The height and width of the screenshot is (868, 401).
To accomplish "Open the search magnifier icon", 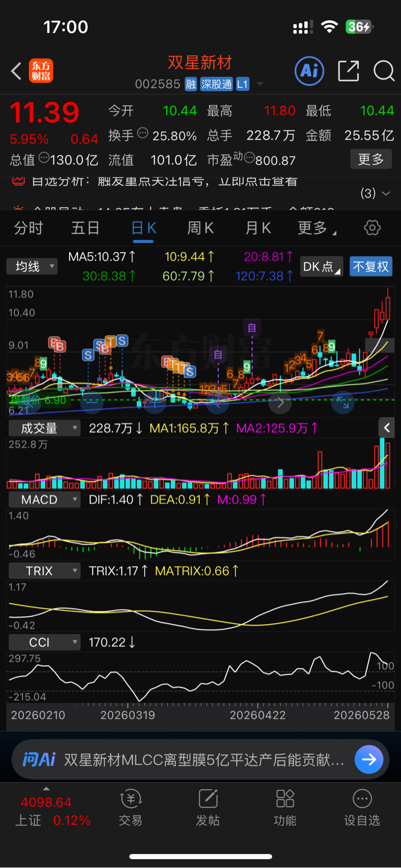I will coord(384,71).
